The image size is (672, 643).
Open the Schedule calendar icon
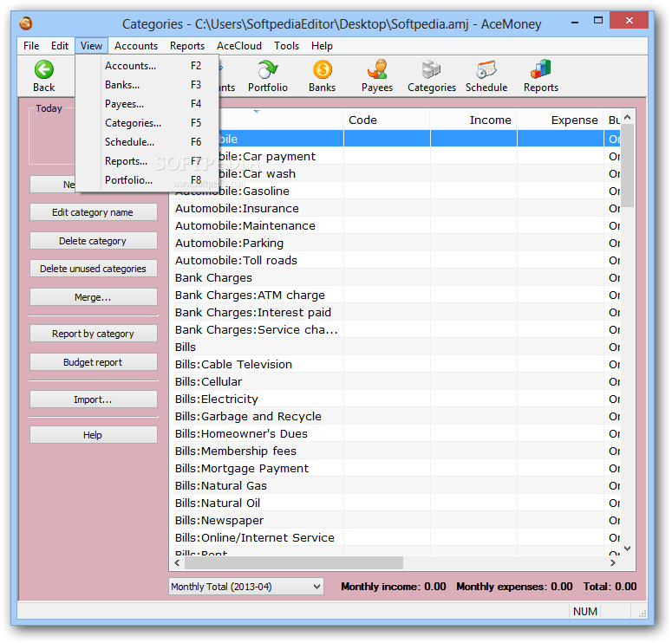click(486, 70)
